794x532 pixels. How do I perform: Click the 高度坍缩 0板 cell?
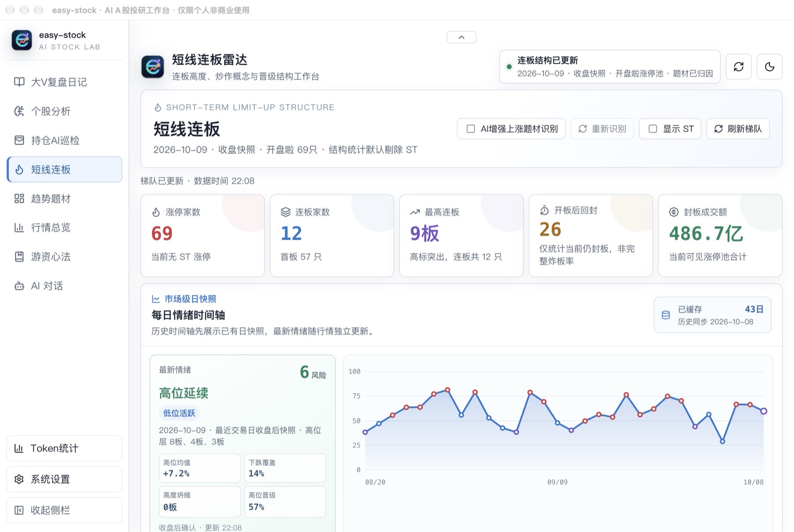coord(200,502)
